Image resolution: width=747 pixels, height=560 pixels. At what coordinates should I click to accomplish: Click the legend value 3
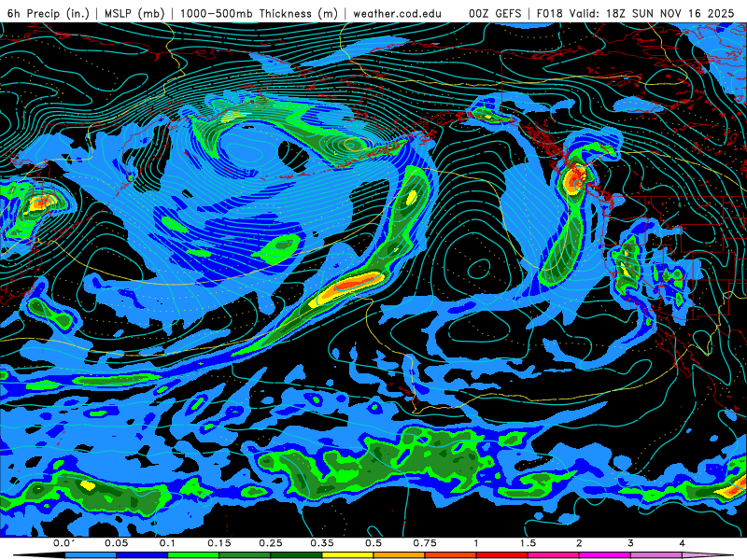(631, 543)
